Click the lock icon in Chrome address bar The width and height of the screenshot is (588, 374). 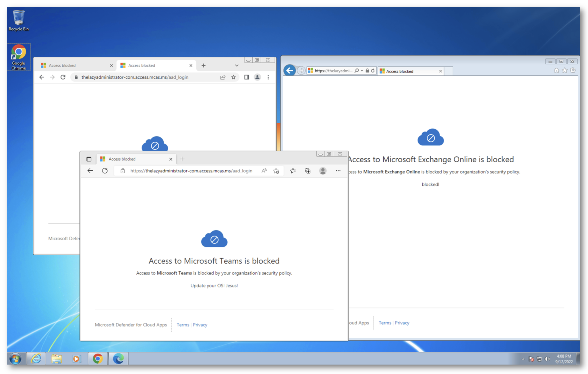point(76,77)
